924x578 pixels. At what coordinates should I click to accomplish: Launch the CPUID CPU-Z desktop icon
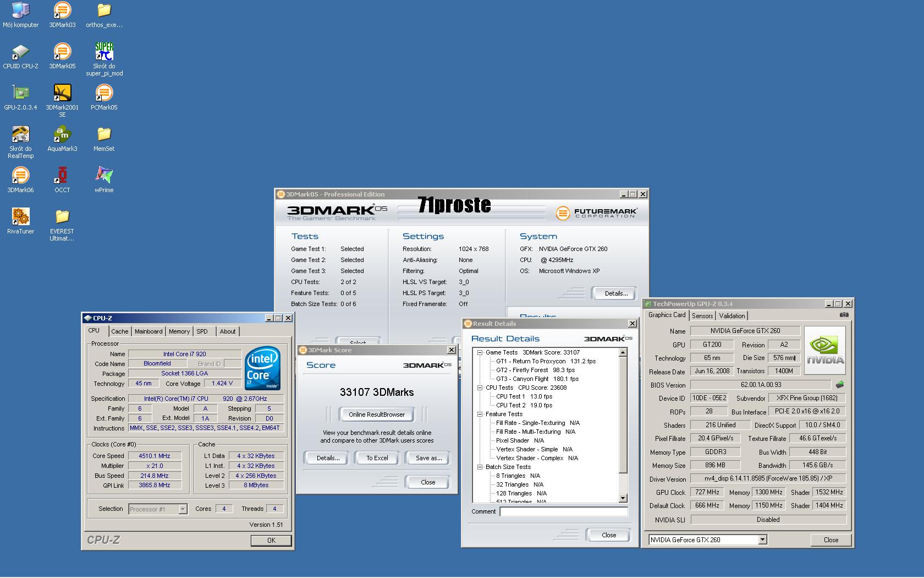(20, 56)
